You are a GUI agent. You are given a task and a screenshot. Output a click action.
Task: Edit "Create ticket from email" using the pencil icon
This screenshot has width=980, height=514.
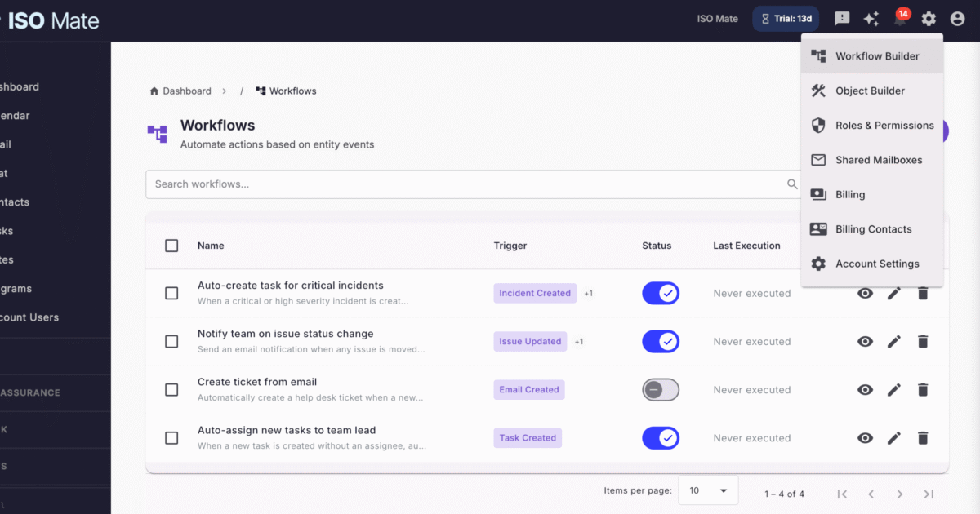pyautogui.click(x=894, y=389)
